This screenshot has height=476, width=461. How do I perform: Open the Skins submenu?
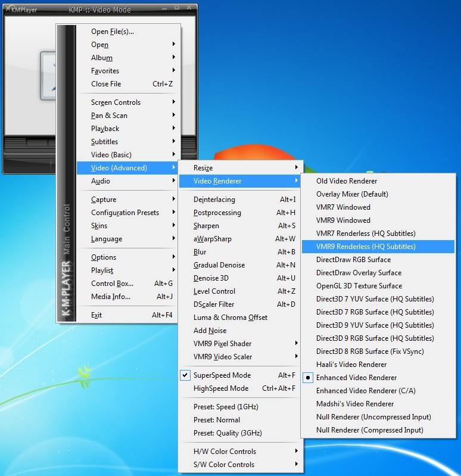pyautogui.click(x=127, y=226)
